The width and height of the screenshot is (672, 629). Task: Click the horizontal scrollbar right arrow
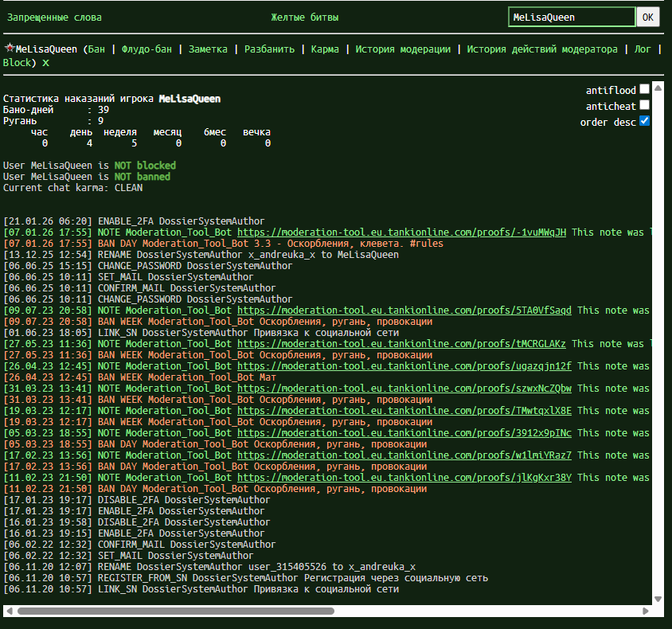coord(647,611)
